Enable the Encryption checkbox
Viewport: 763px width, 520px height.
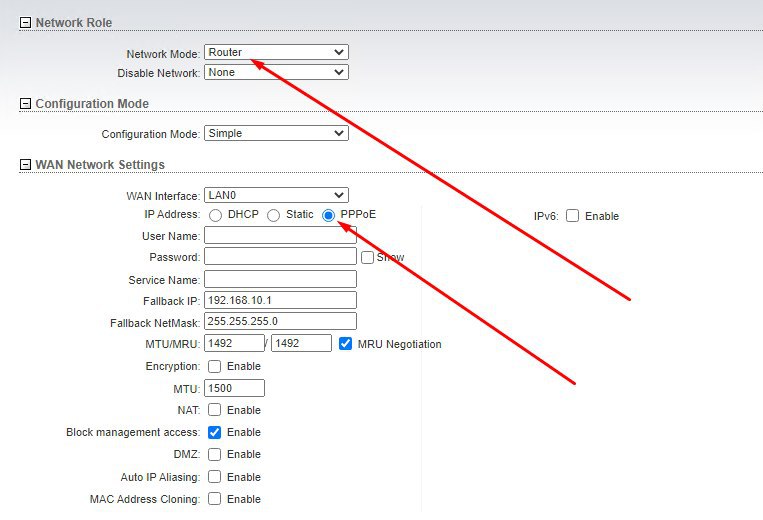click(214, 366)
